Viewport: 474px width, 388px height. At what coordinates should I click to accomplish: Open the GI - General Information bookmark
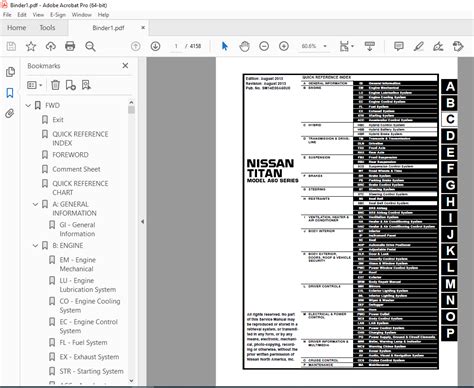78,229
